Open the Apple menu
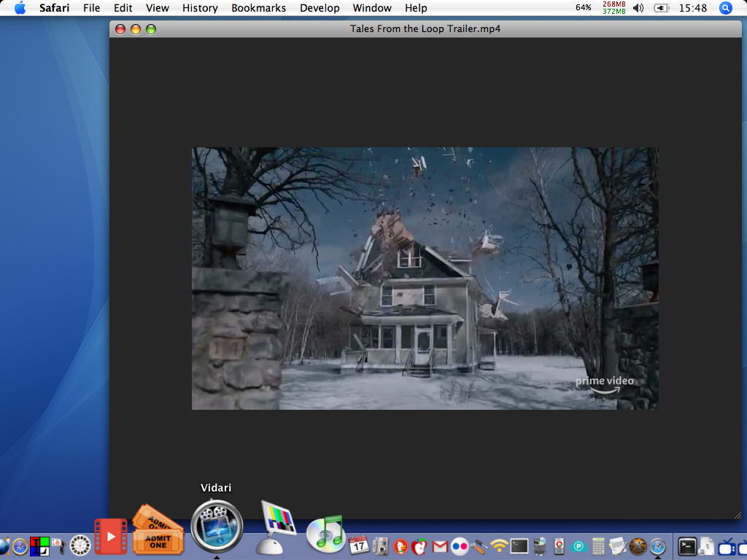Screen dimensions: 747x560 20,8
